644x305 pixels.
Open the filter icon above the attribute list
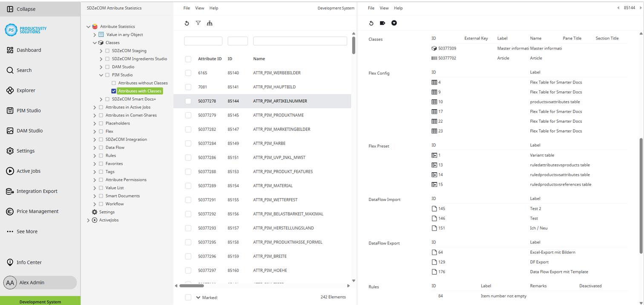(198, 23)
